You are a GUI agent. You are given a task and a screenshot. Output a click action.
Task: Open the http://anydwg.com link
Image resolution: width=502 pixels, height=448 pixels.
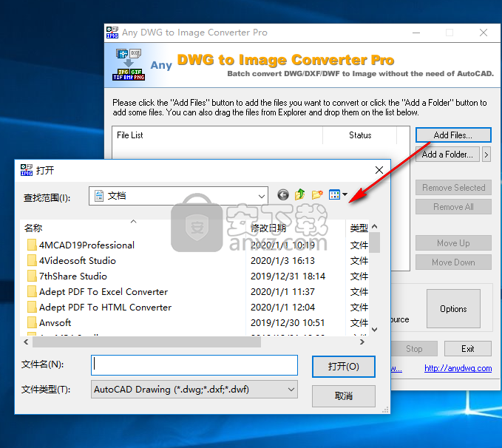458,368
